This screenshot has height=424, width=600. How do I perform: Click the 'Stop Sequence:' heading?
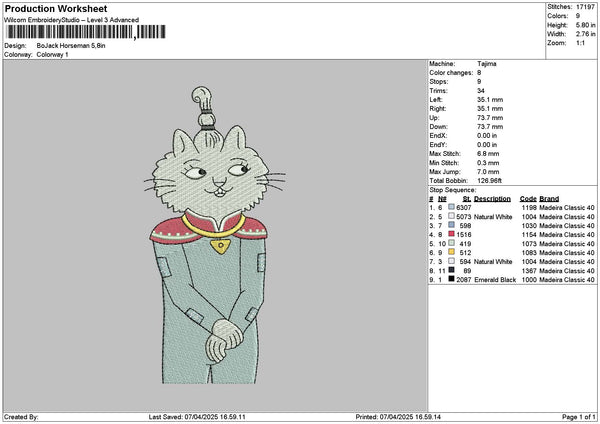(453, 190)
